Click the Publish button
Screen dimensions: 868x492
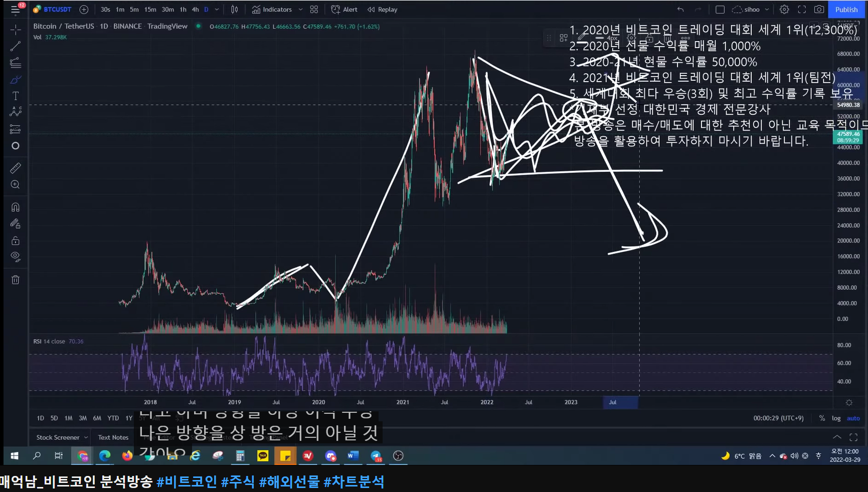(x=846, y=10)
